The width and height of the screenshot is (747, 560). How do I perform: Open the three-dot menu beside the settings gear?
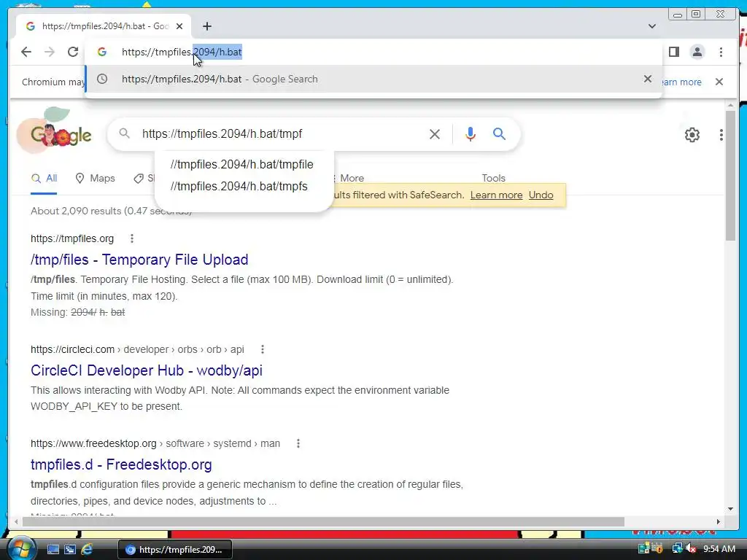point(721,135)
